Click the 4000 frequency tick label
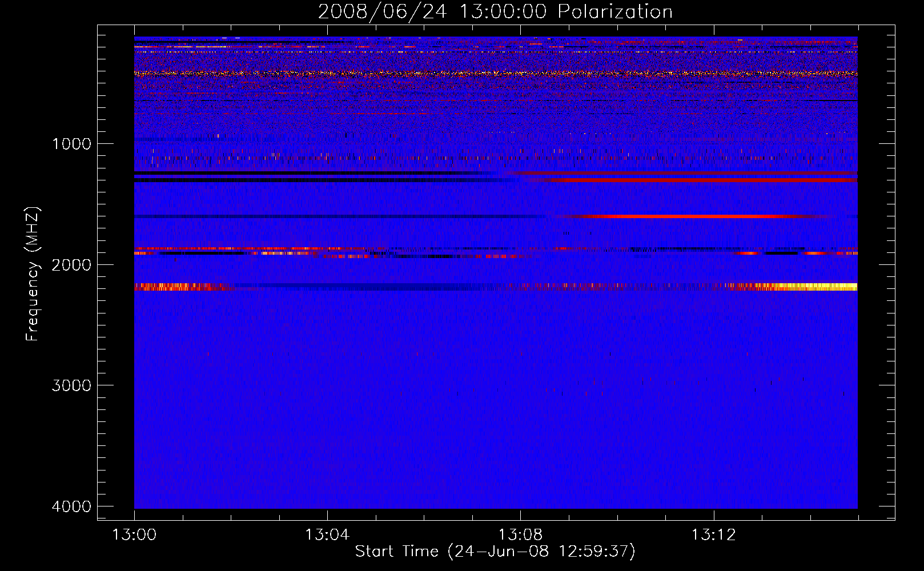 (x=71, y=506)
